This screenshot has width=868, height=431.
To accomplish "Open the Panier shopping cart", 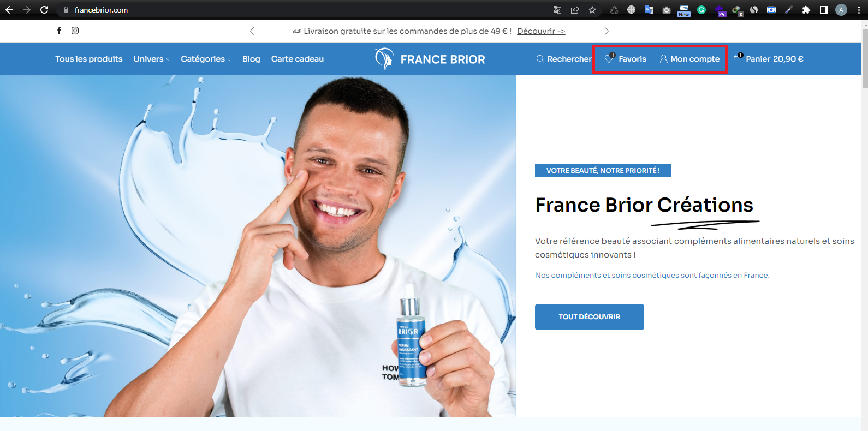I will [768, 59].
